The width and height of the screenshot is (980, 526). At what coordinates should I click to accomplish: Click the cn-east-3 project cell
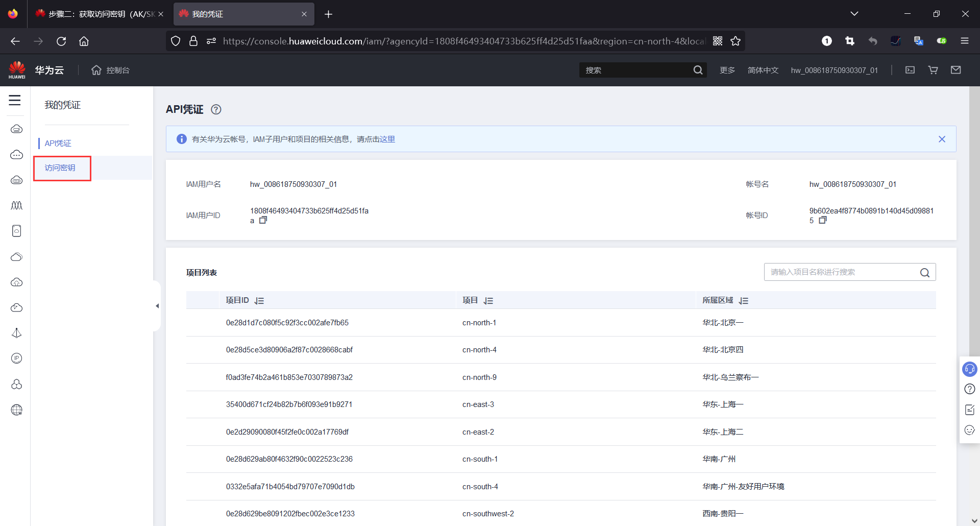[x=478, y=404]
